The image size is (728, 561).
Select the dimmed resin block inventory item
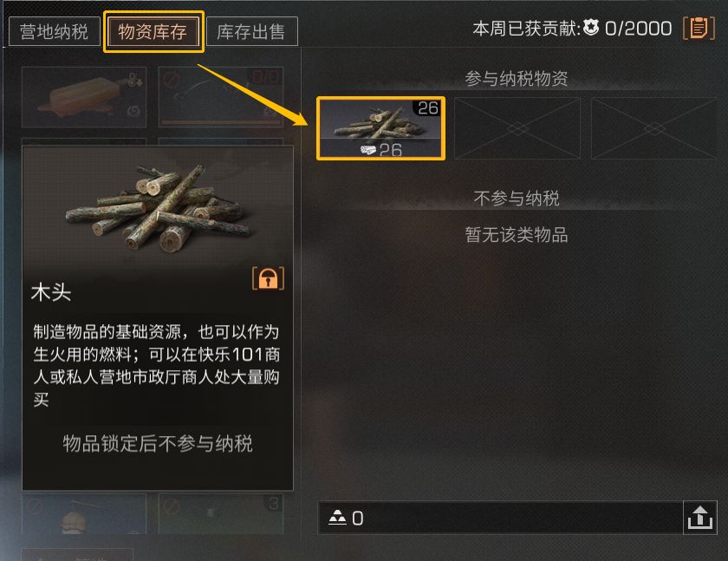[x=84, y=97]
